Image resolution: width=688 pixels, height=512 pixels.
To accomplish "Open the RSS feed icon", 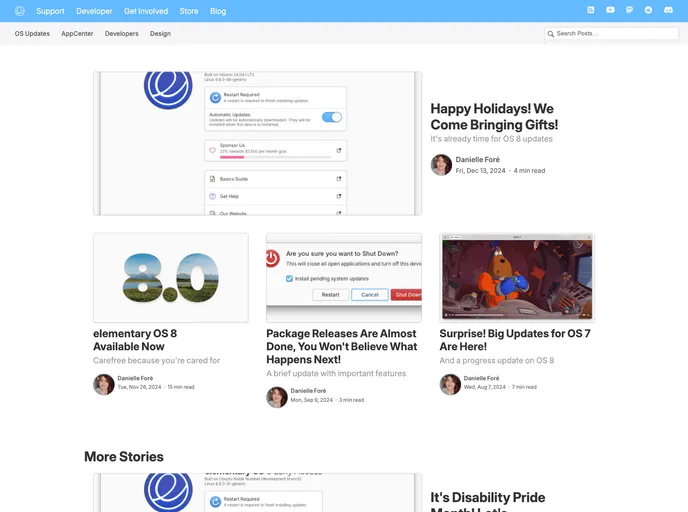I will (x=591, y=10).
